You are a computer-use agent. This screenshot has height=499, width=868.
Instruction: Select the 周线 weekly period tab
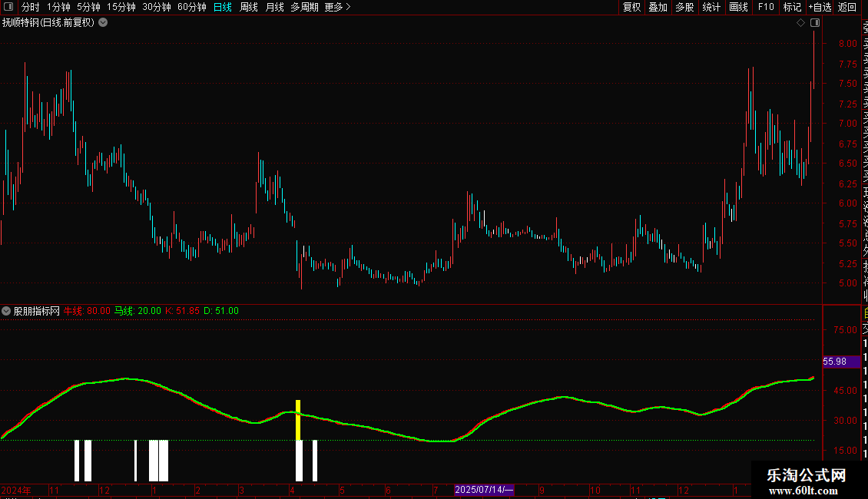point(249,7)
